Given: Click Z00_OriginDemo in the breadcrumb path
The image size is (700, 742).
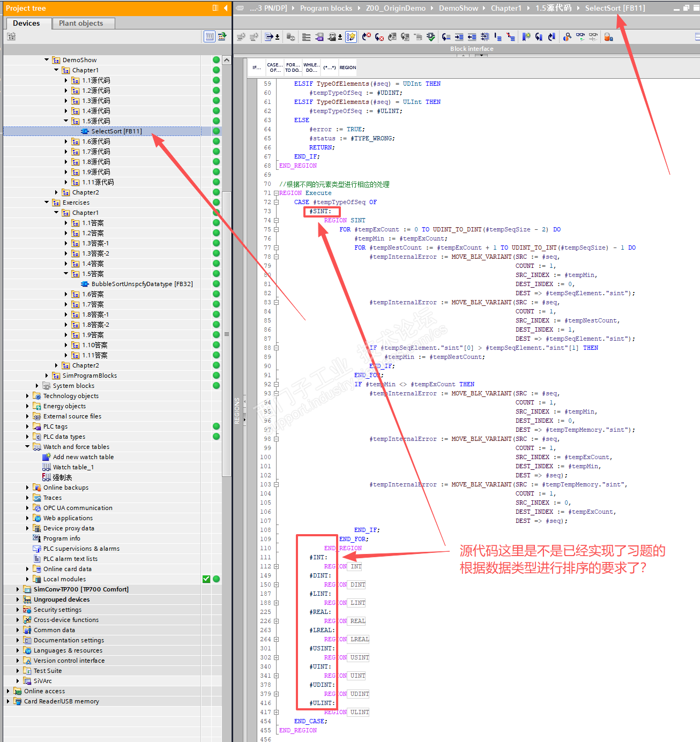Looking at the screenshot, I should click(396, 8).
